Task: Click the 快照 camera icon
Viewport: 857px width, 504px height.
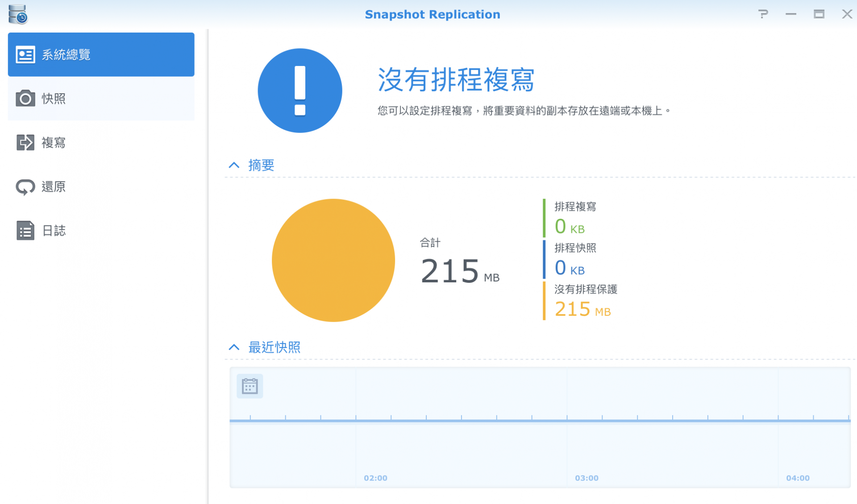Action: pos(25,99)
